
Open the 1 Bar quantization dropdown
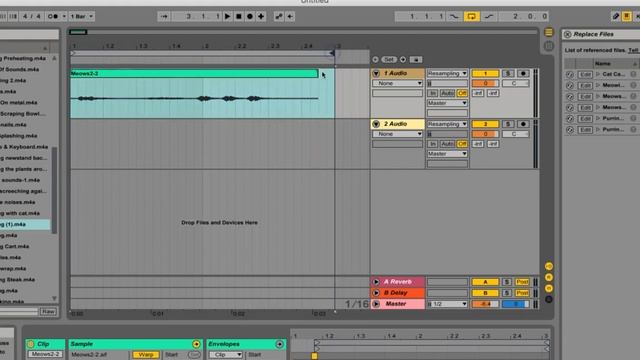coord(82,16)
